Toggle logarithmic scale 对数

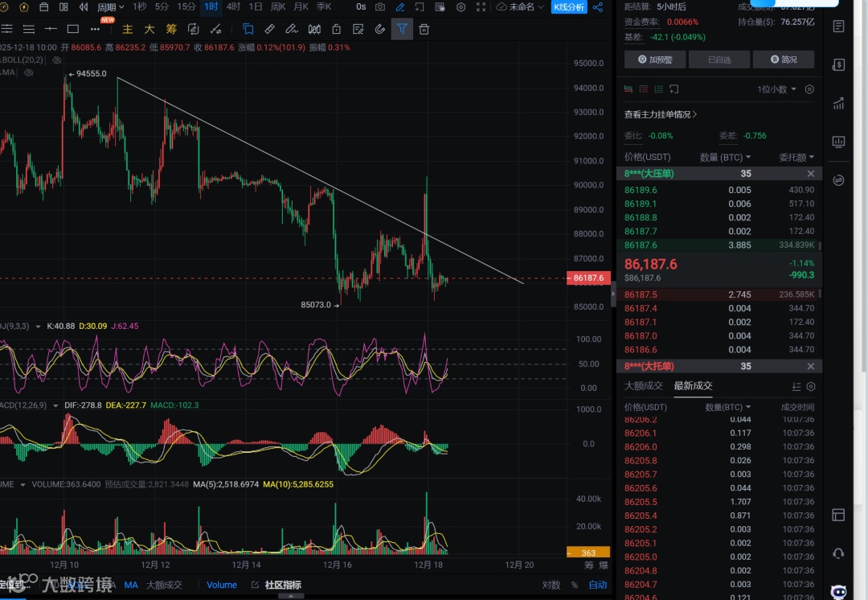551,585
